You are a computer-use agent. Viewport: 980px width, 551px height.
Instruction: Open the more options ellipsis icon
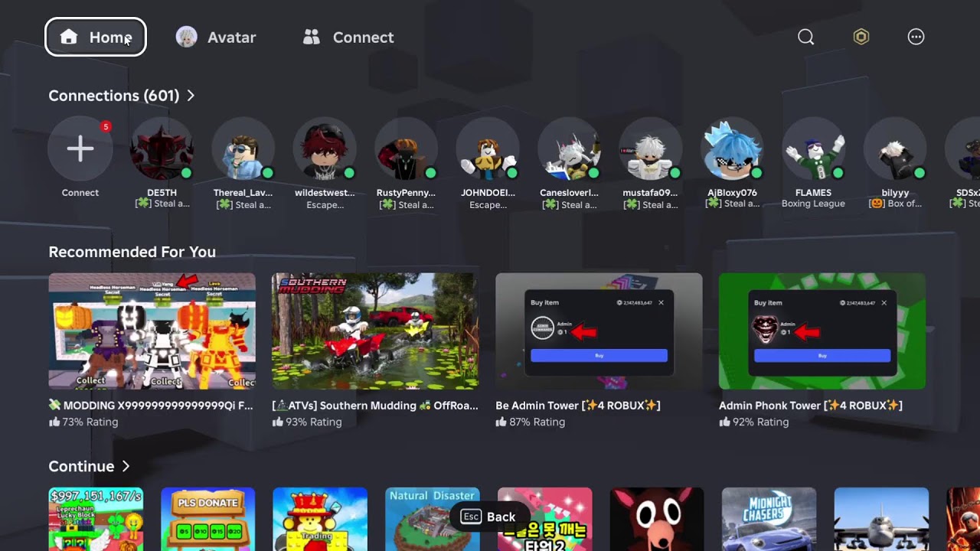pos(916,37)
